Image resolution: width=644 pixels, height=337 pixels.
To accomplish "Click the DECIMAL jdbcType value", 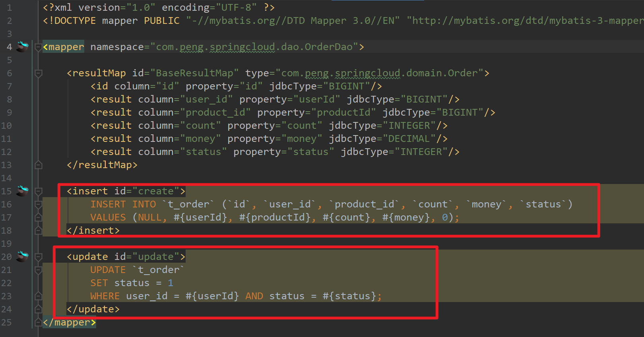I will (x=409, y=139).
